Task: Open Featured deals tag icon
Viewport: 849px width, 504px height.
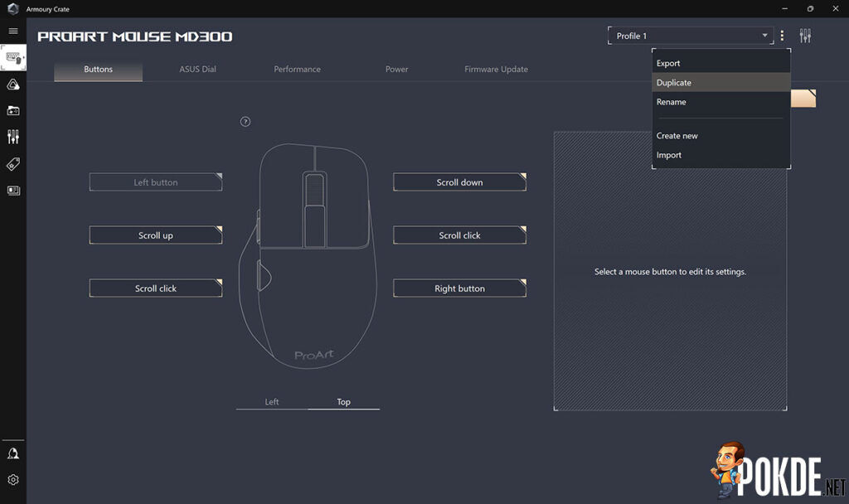Action: (13, 164)
